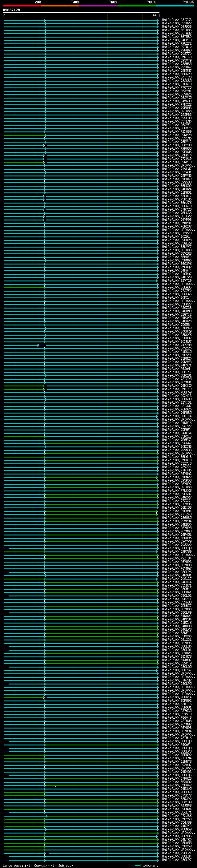Click the UniRef100_Q7ZXK4 hit label
The image size is (197, 868).
[x=177, y=501]
